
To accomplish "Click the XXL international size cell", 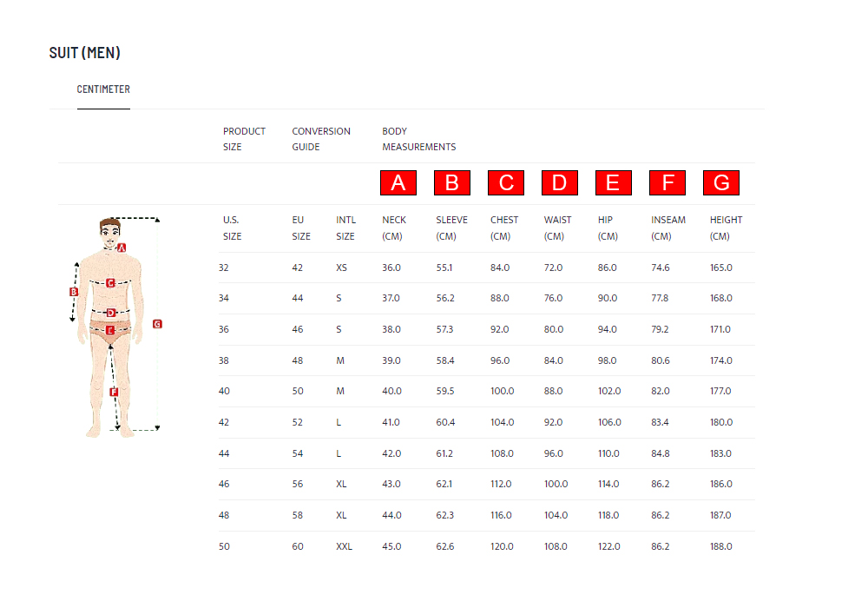I will coord(345,546).
